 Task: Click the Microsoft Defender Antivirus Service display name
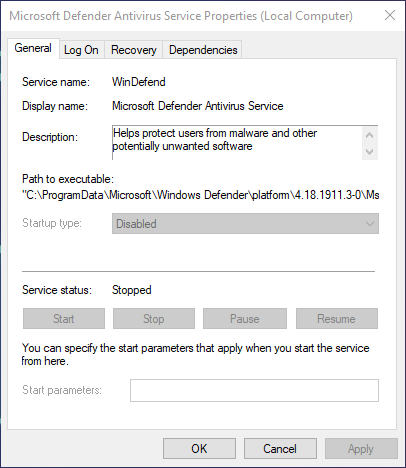pos(198,106)
